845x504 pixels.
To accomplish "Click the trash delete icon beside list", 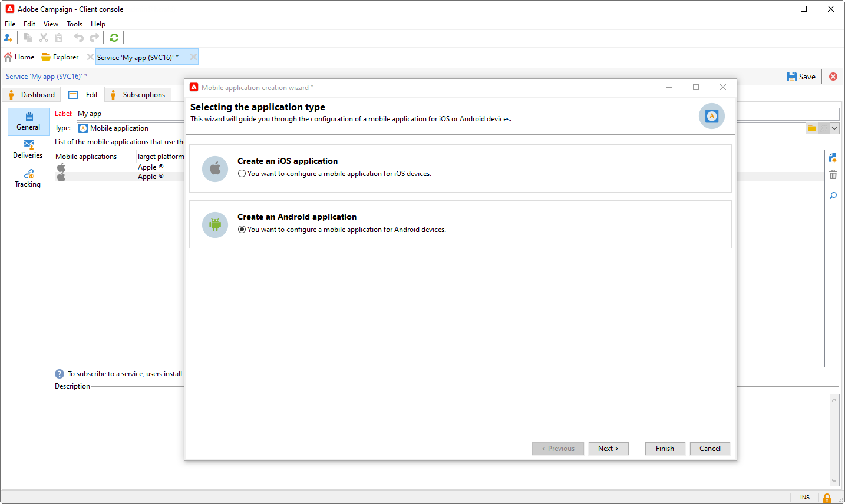I will pyautogui.click(x=833, y=174).
